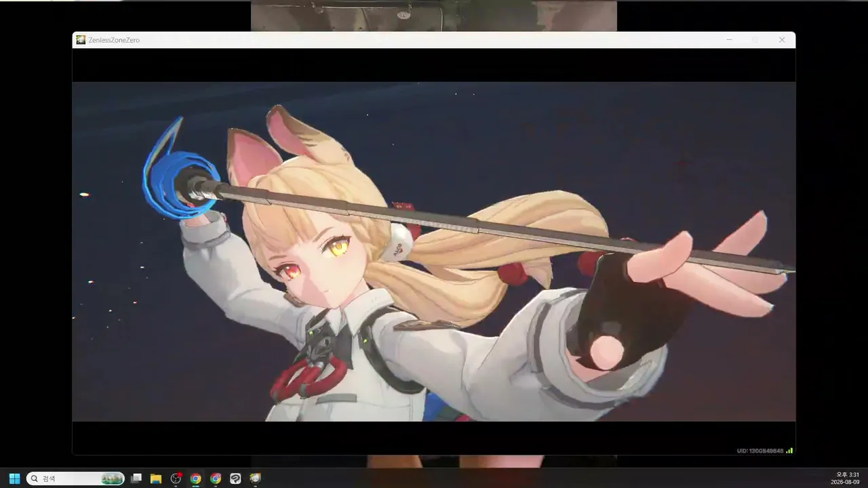Open the Windows Start menu

click(x=14, y=479)
